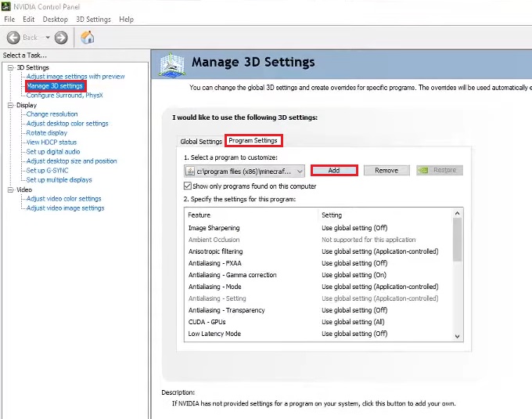
Task: Collapse the Video tree node
Action: (10, 190)
